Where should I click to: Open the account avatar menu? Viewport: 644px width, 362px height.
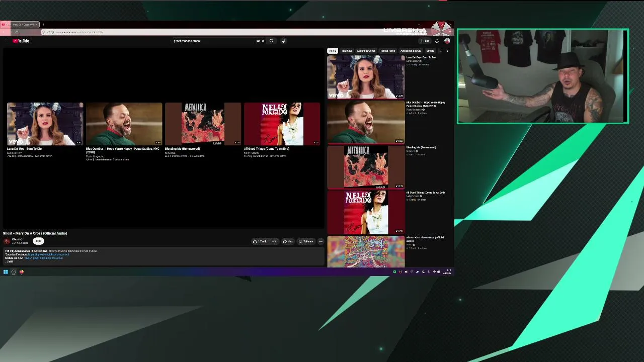click(x=447, y=41)
